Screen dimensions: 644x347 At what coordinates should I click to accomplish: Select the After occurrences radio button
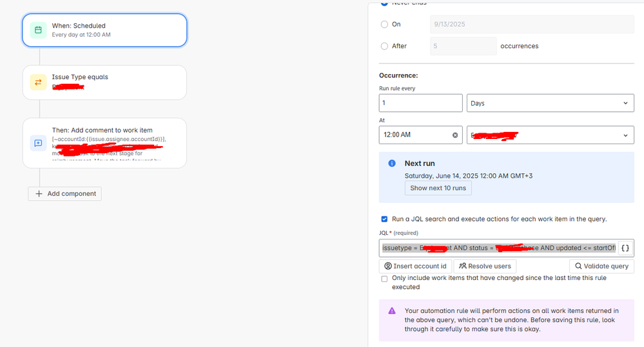coord(384,46)
